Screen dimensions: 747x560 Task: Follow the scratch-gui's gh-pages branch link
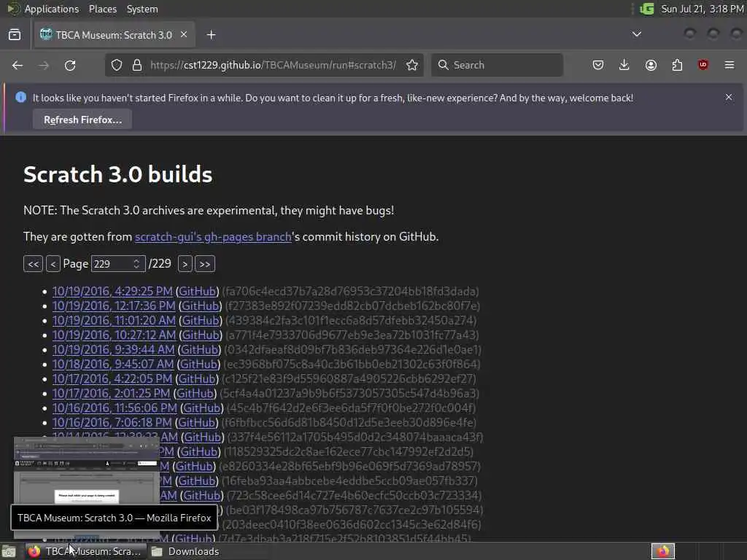pos(213,237)
